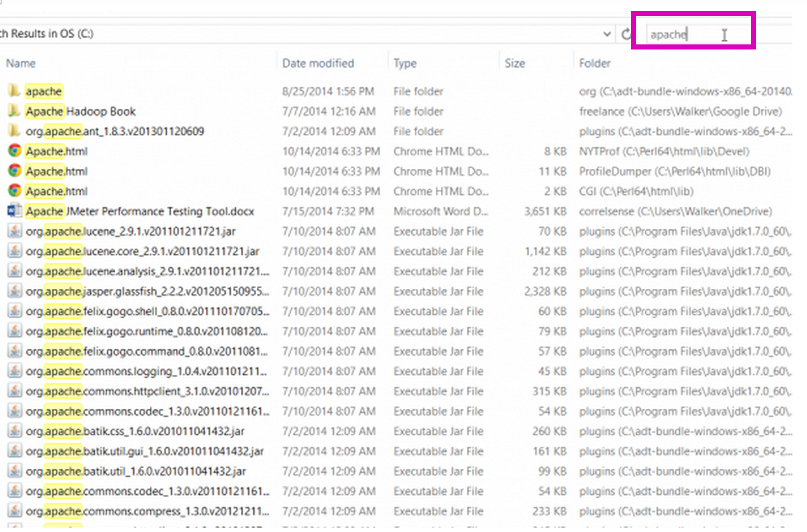807x532 pixels.
Task: Click the '3,651 KB' size cell
Action: pos(546,212)
